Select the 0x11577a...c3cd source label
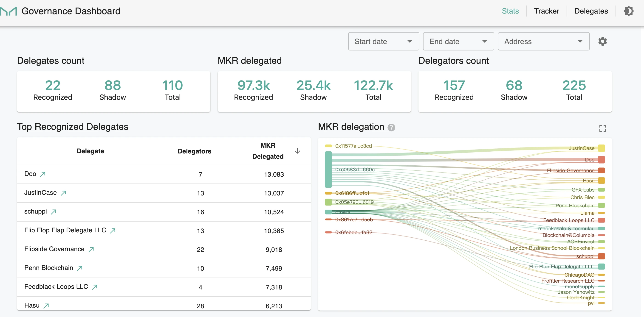The width and height of the screenshot is (644, 317). [x=353, y=146]
